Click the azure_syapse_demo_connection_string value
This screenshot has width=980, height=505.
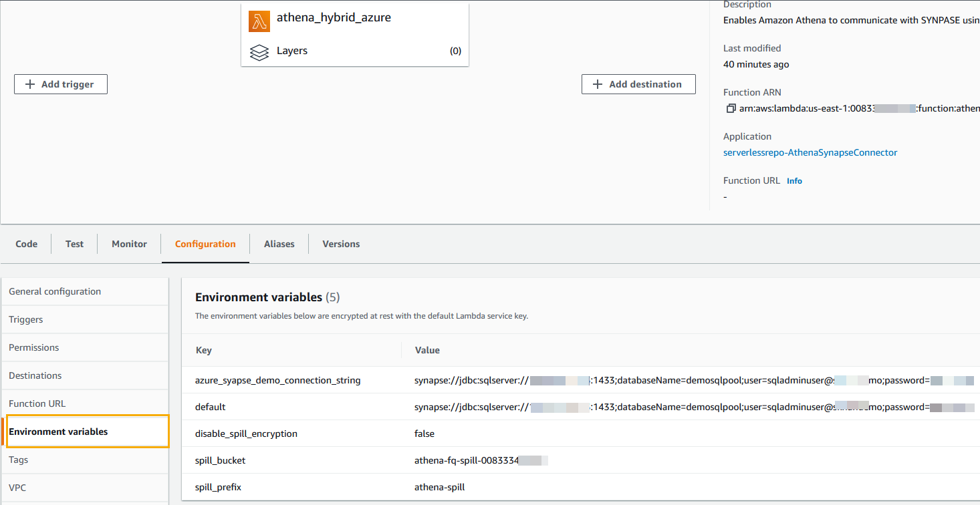[x=695, y=380]
